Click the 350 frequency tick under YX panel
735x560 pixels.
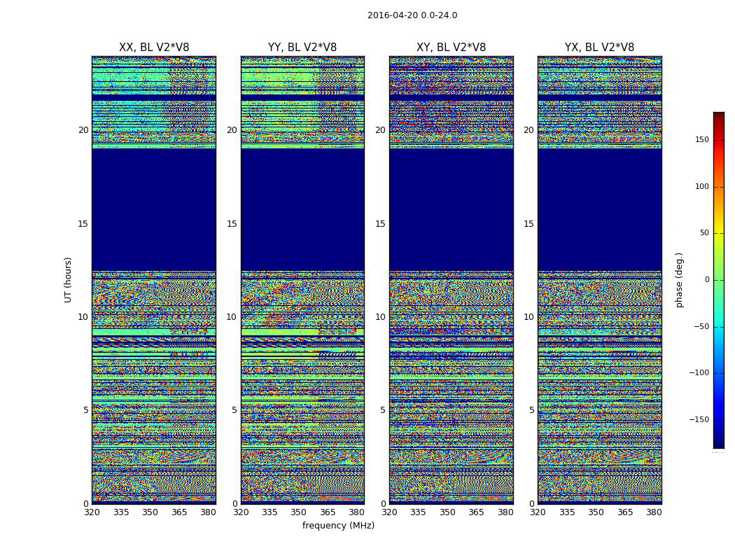[596, 512]
